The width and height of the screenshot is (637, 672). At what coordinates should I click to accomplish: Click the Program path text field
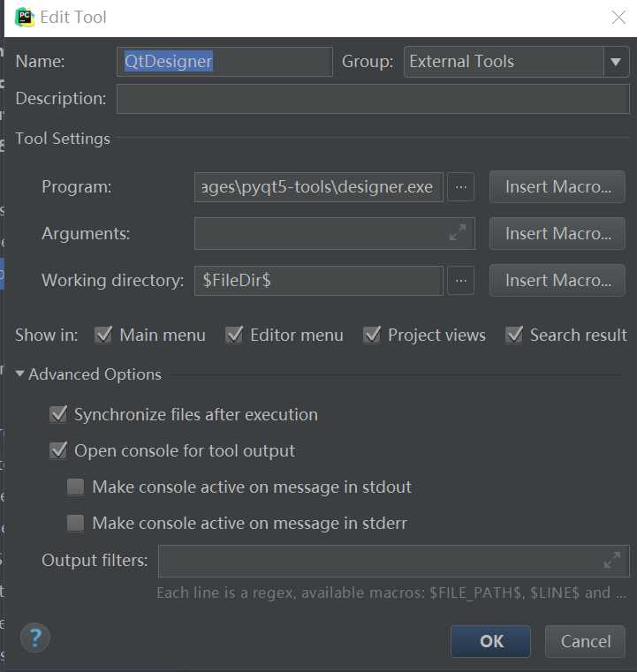pos(319,187)
